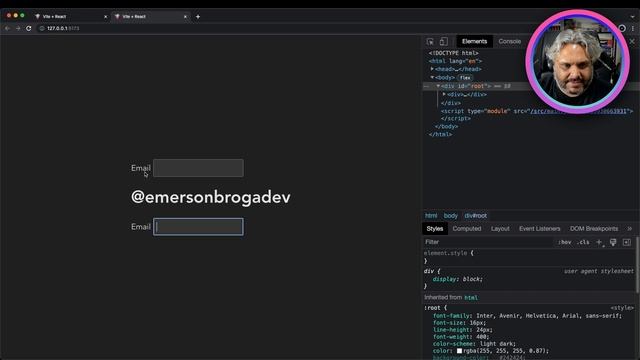Click the top Email label

click(x=141, y=168)
